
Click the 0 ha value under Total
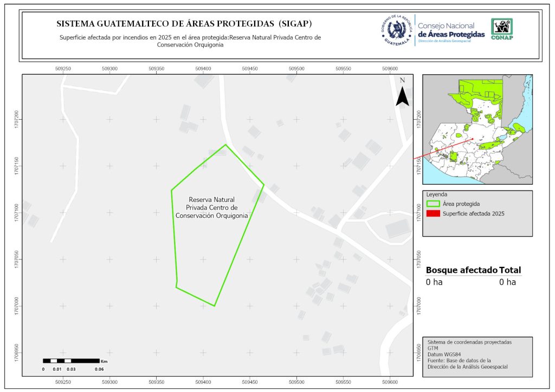pyautogui.click(x=507, y=282)
